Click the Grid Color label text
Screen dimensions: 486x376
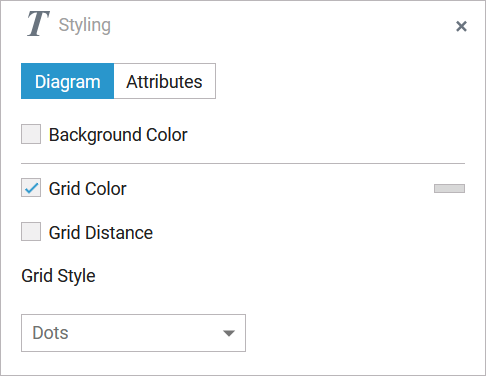pyautogui.click(x=88, y=189)
